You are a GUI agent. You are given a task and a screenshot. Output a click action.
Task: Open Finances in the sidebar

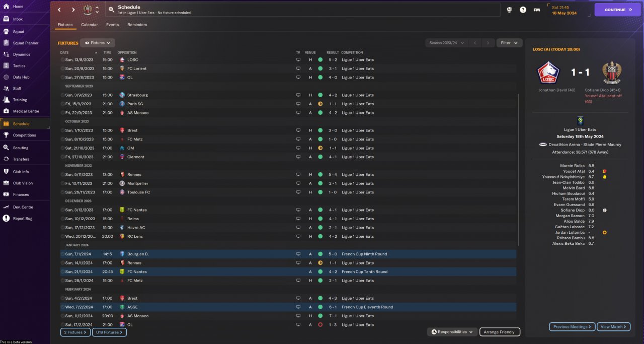(21, 194)
